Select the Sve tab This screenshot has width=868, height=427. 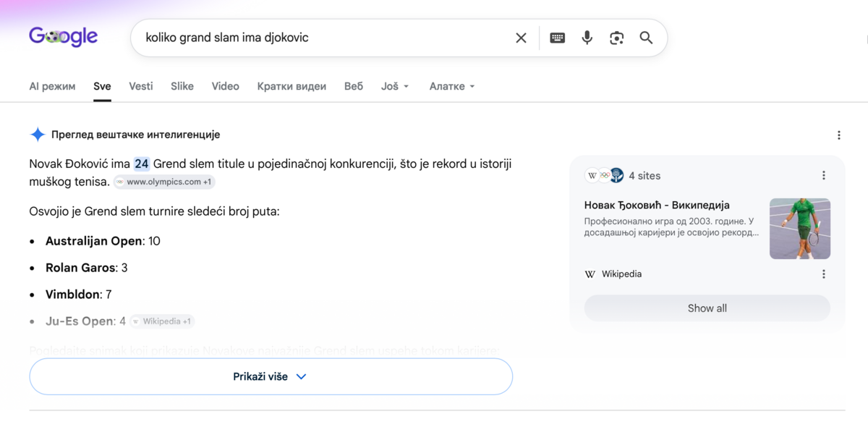tap(102, 86)
